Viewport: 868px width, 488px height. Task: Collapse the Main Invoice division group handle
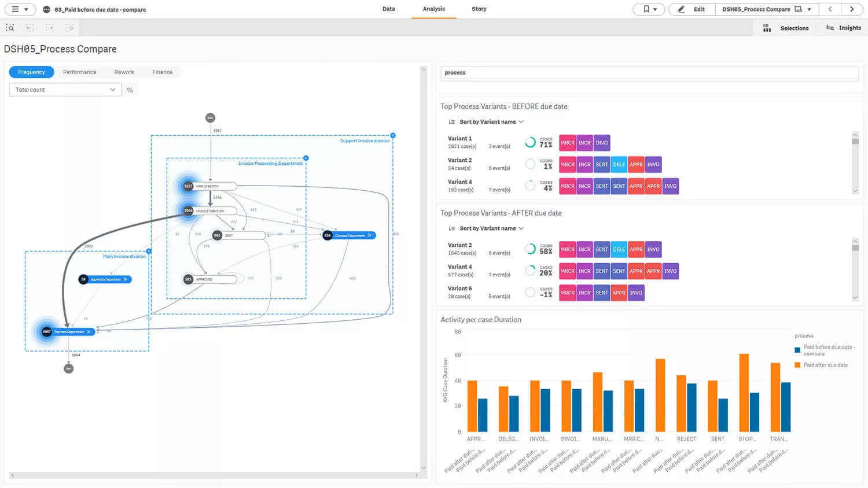coord(149,251)
